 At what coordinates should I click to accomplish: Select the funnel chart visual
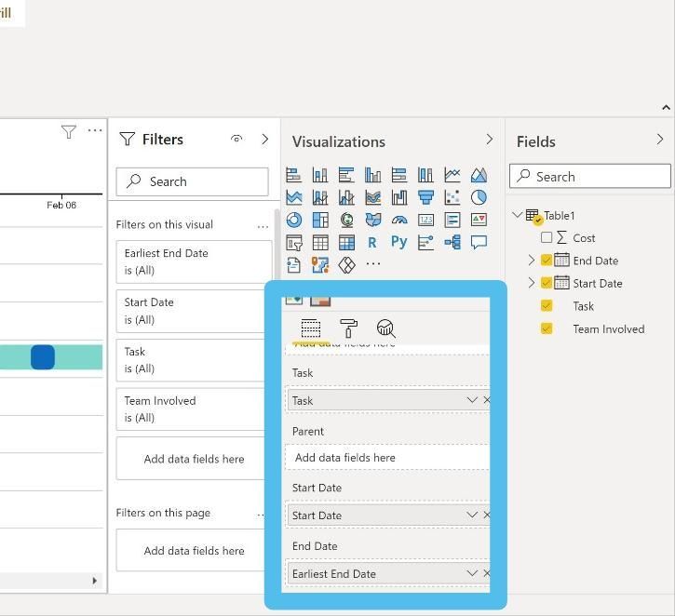tap(425, 197)
